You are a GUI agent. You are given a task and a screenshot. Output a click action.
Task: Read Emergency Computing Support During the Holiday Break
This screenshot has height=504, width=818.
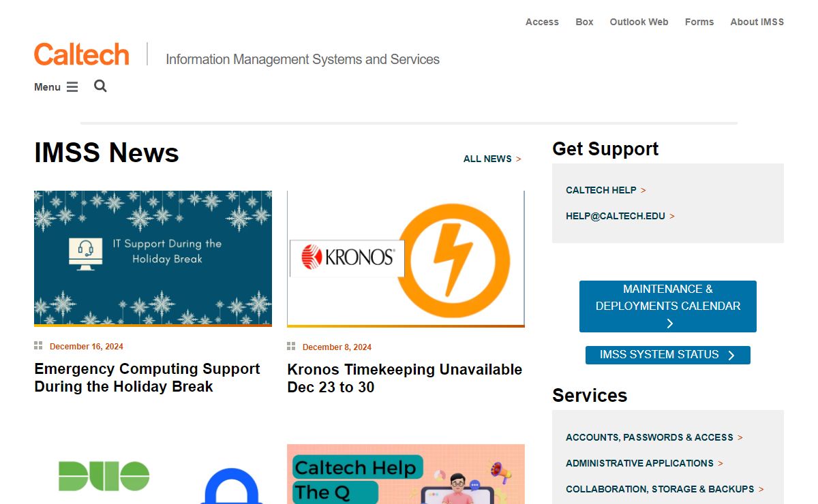pyautogui.click(x=147, y=377)
